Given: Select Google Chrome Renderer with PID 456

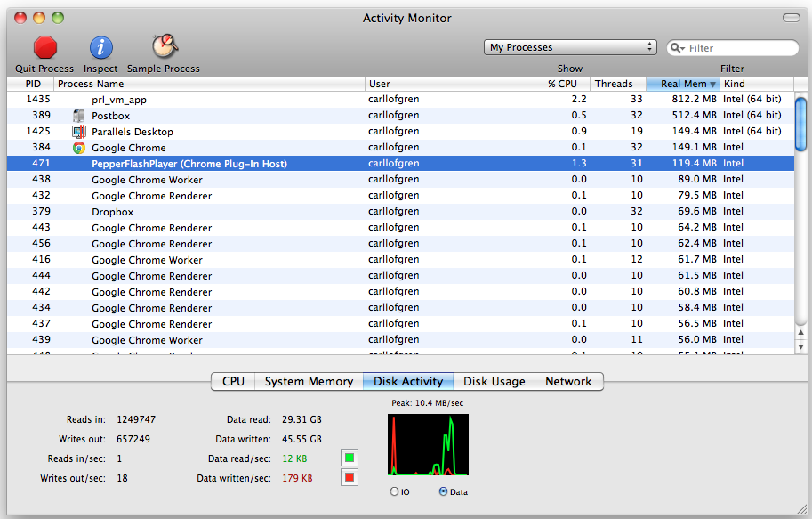Looking at the screenshot, I should [x=400, y=244].
